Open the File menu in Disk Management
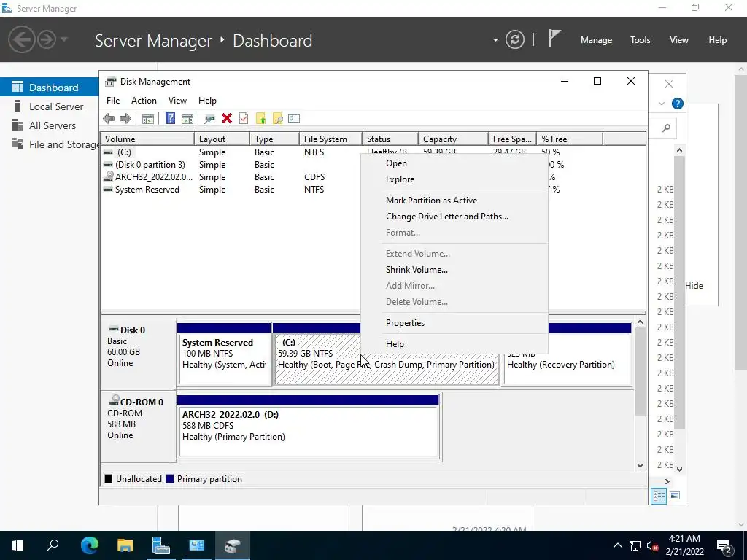 click(x=113, y=101)
